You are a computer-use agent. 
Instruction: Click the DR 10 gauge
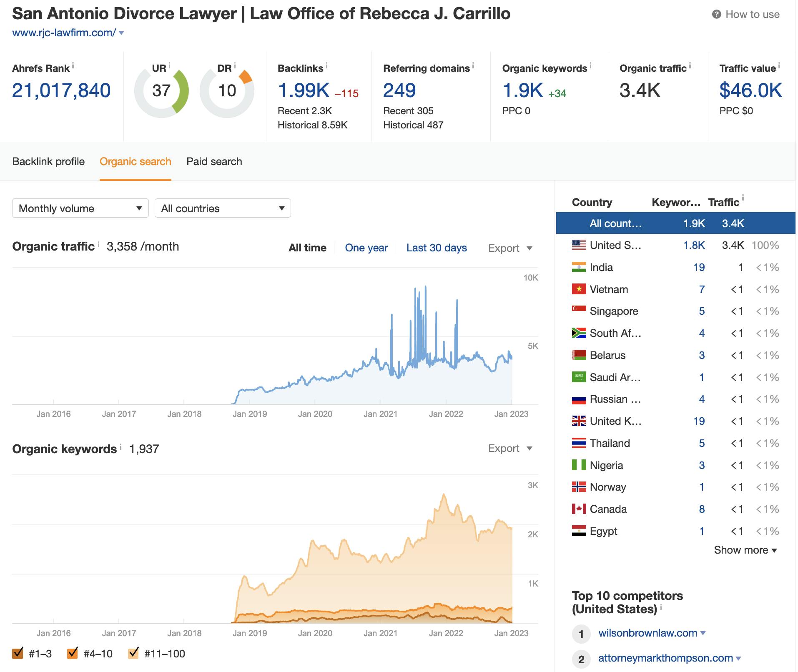coord(227,90)
